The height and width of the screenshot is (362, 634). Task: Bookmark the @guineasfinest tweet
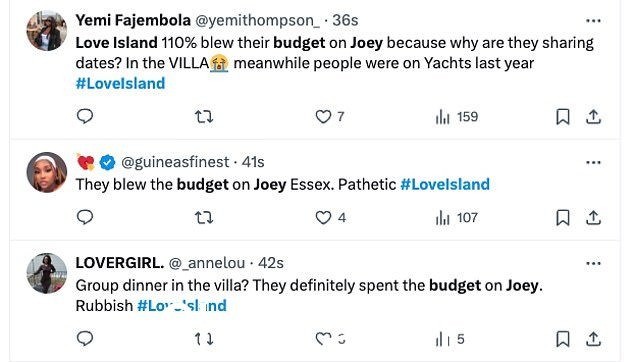(x=563, y=218)
